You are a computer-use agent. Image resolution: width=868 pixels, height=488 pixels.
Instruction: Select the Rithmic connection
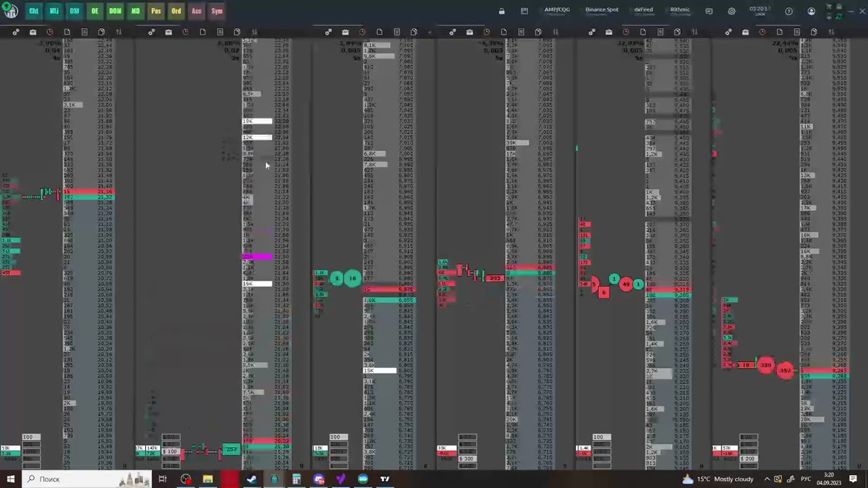679,11
